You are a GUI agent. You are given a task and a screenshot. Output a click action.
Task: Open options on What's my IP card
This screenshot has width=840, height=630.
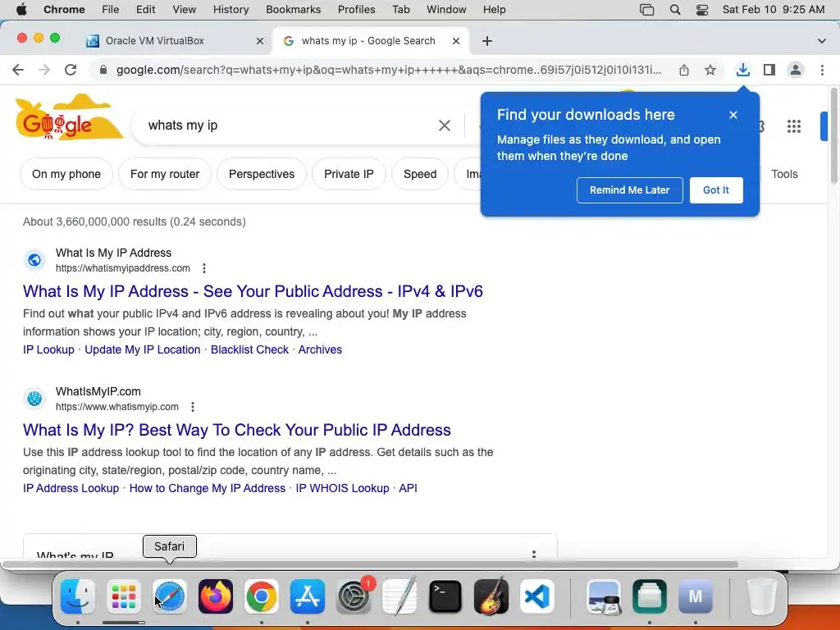533,554
